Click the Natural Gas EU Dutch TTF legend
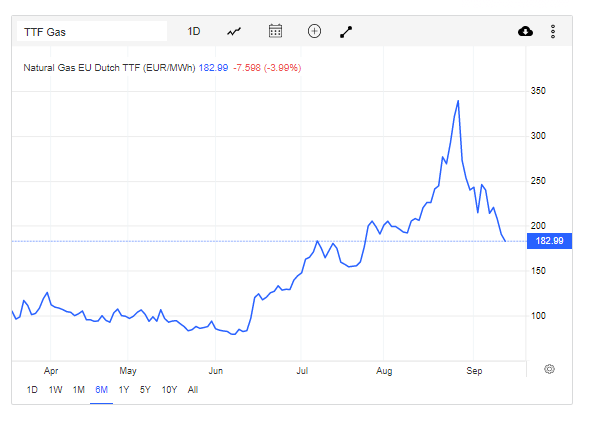 pyautogui.click(x=109, y=68)
